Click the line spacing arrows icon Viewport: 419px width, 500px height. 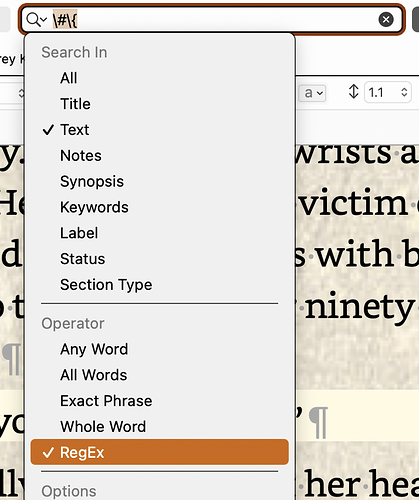click(353, 91)
